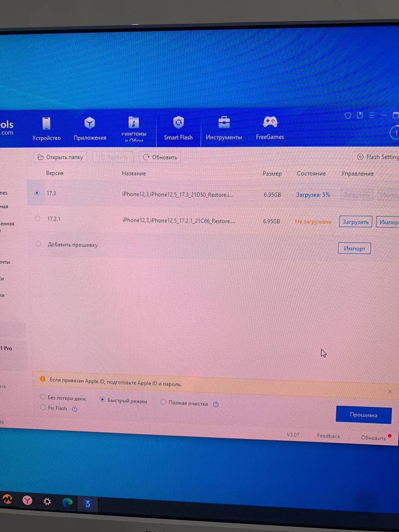Viewport: 399px width, 532px height.
Task: Open the Feedback link
Action: pyautogui.click(x=328, y=436)
